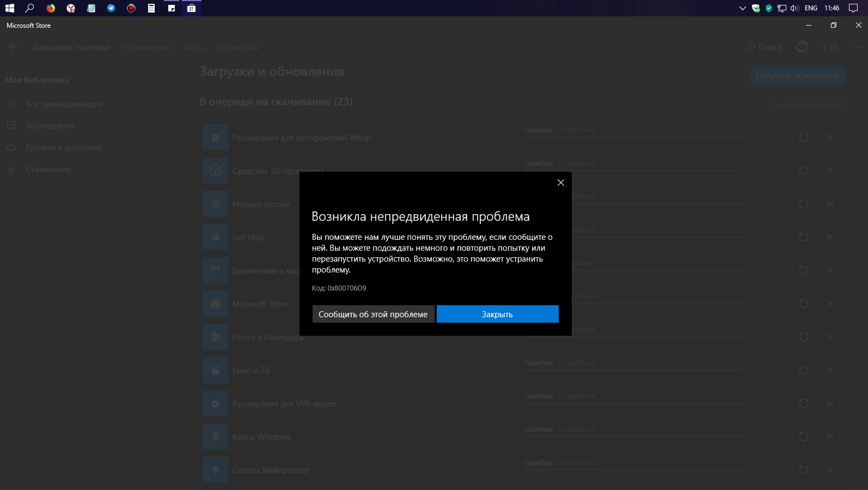Switch to the Приложения tab
Viewport: 868px width, 490px height.
146,47
